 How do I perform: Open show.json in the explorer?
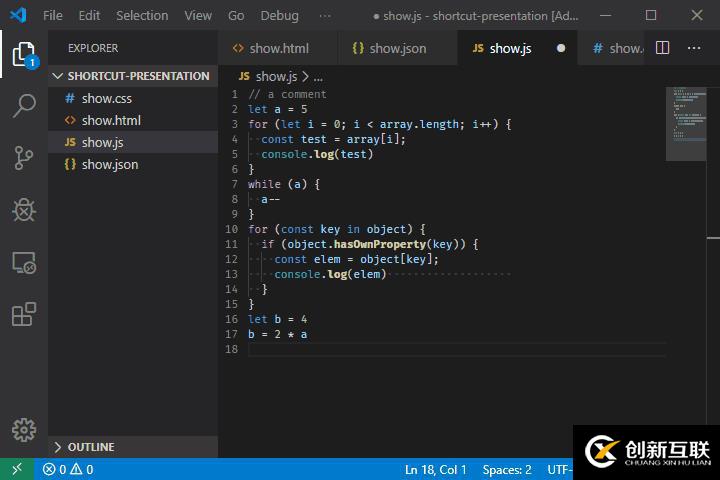[132, 164]
